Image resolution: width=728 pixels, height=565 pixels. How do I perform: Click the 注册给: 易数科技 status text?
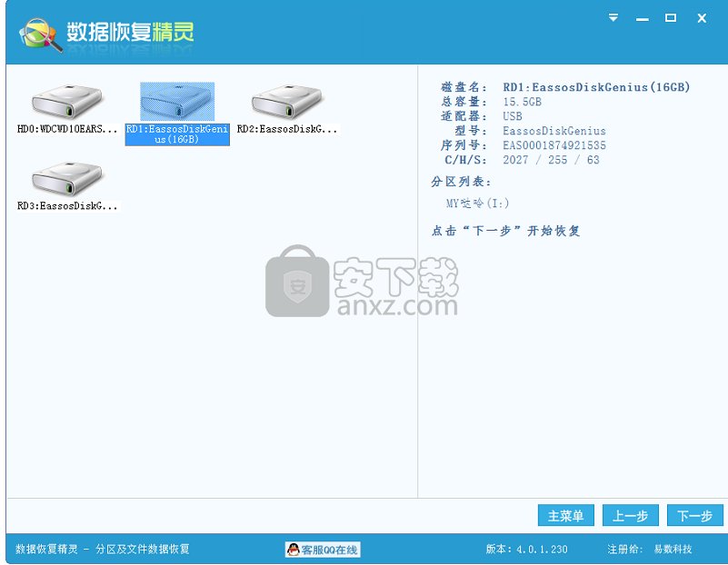click(650, 550)
